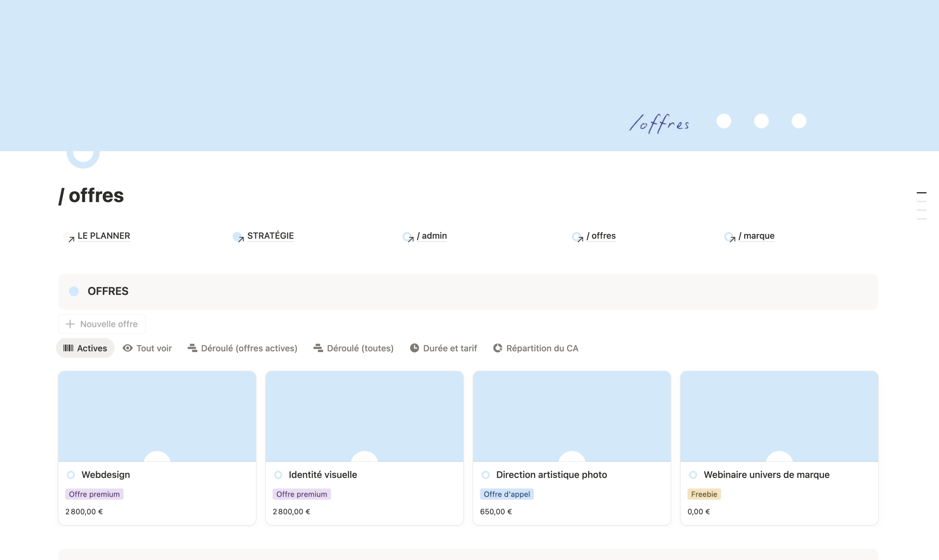Go to the / admin page link

coord(432,236)
